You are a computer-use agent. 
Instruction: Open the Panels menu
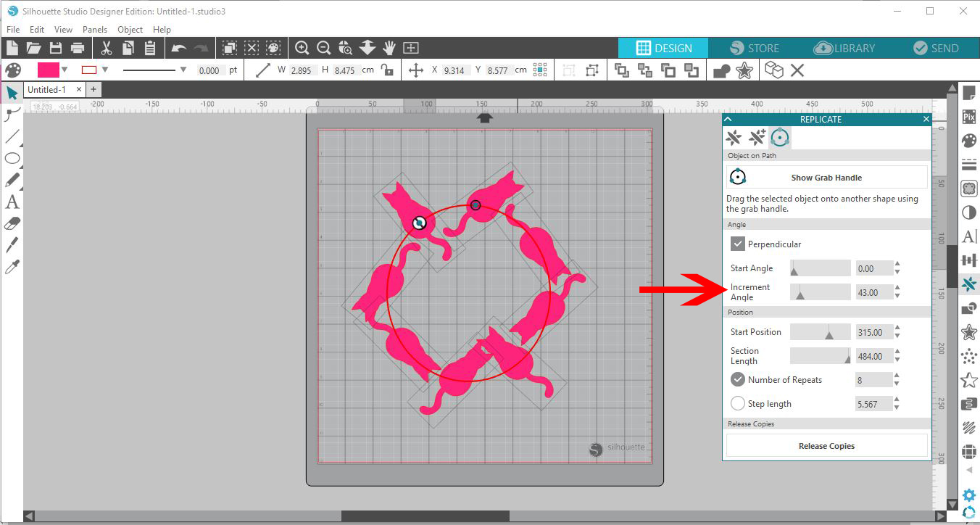95,30
